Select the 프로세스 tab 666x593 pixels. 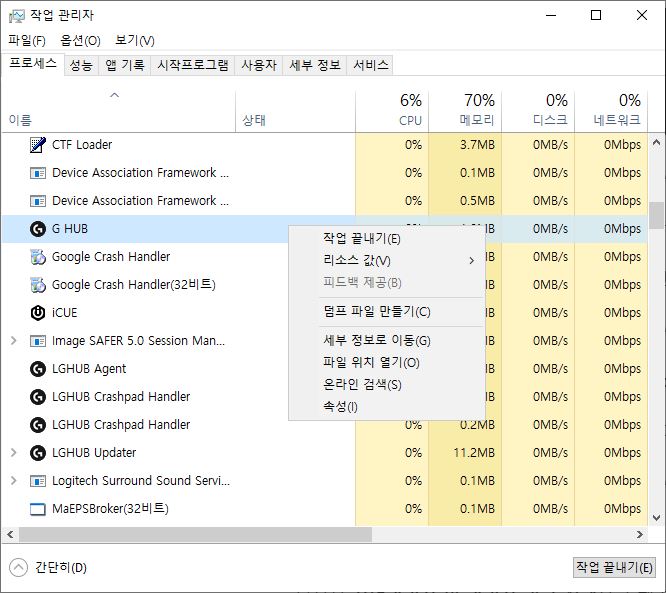point(33,64)
